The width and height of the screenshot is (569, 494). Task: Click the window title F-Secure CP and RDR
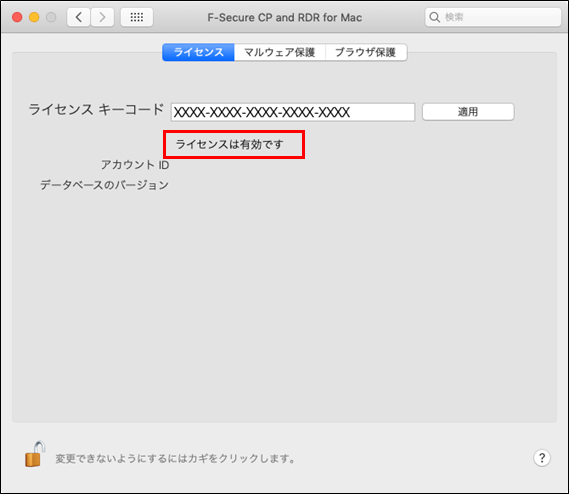284,17
